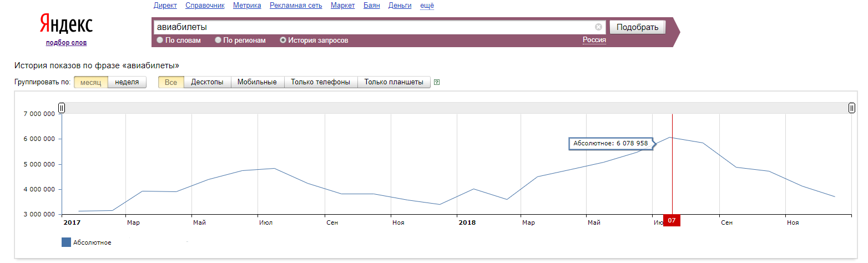Viewport: 868px width, 263px height.
Task: Click the right range handle on the chart
Action: (x=851, y=108)
